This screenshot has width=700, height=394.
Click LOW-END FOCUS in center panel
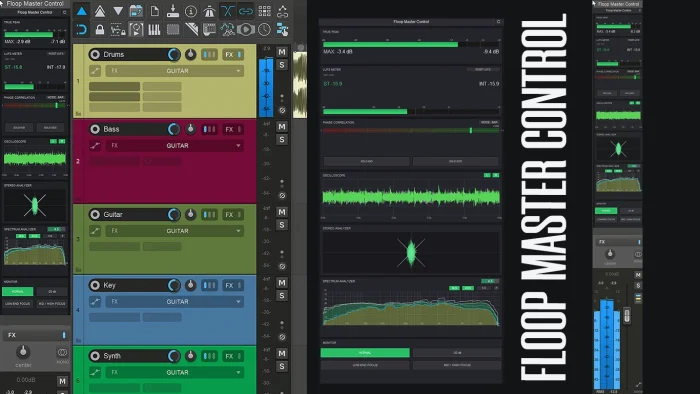365,365
